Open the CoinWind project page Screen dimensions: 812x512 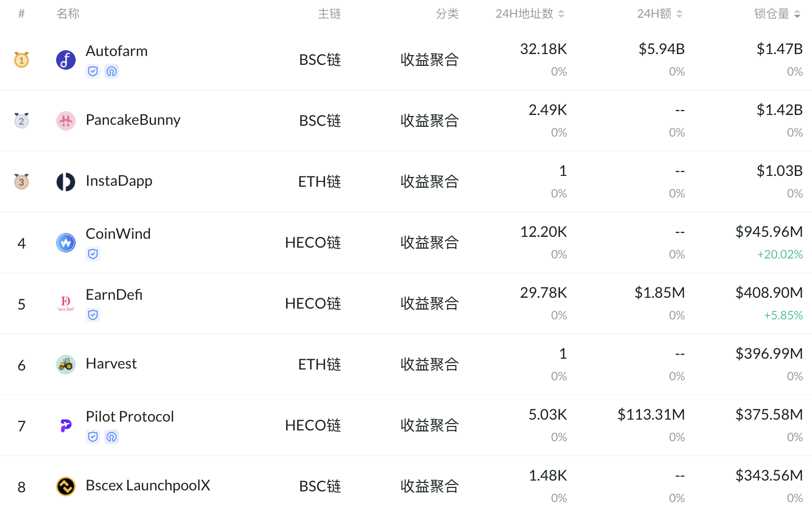[118, 234]
